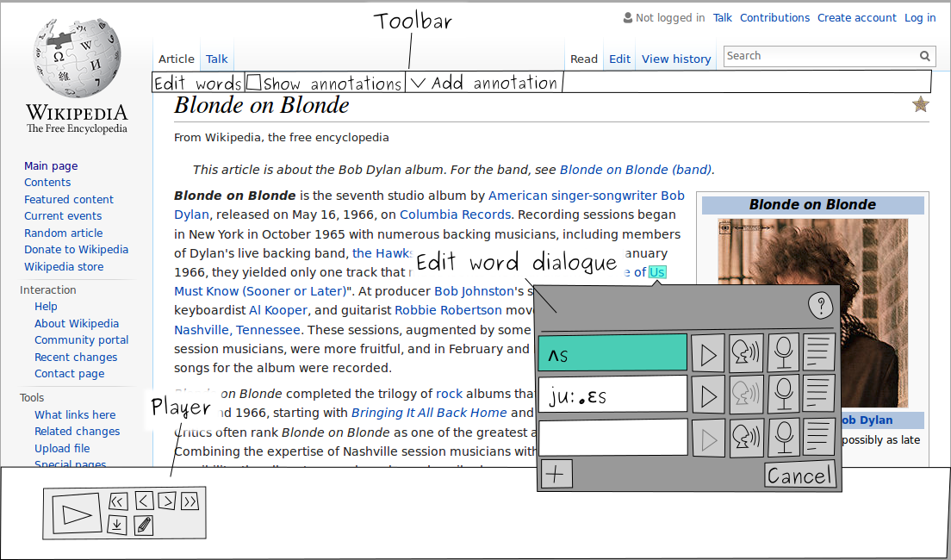The height and width of the screenshot is (560, 951).
Task: Open the Columbia Records link
Action: point(455,215)
